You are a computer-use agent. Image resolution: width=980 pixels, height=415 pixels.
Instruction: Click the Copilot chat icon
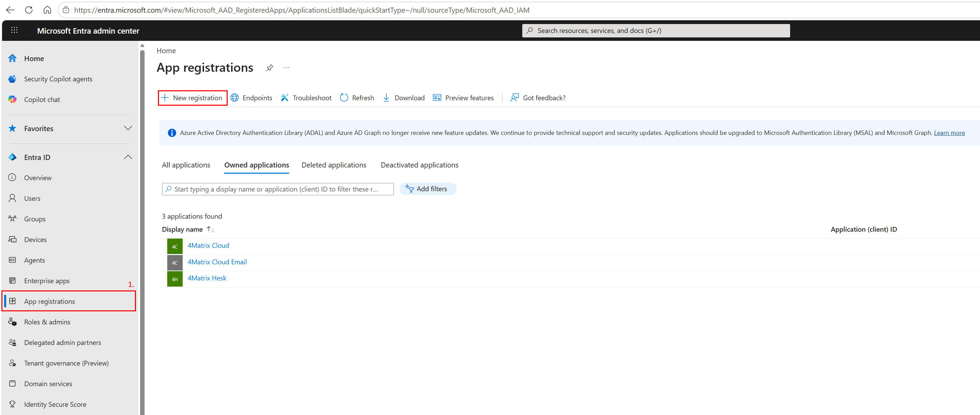pos(13,99)
